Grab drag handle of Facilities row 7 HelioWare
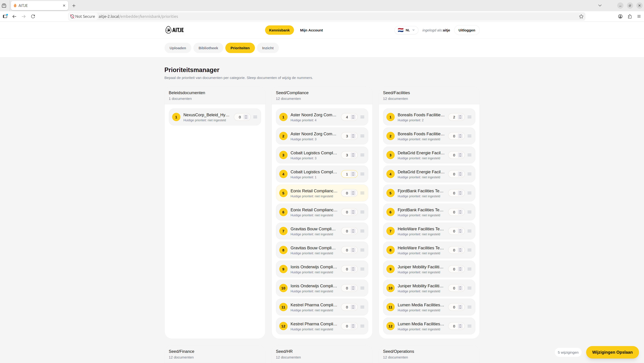 coord(469,231)
